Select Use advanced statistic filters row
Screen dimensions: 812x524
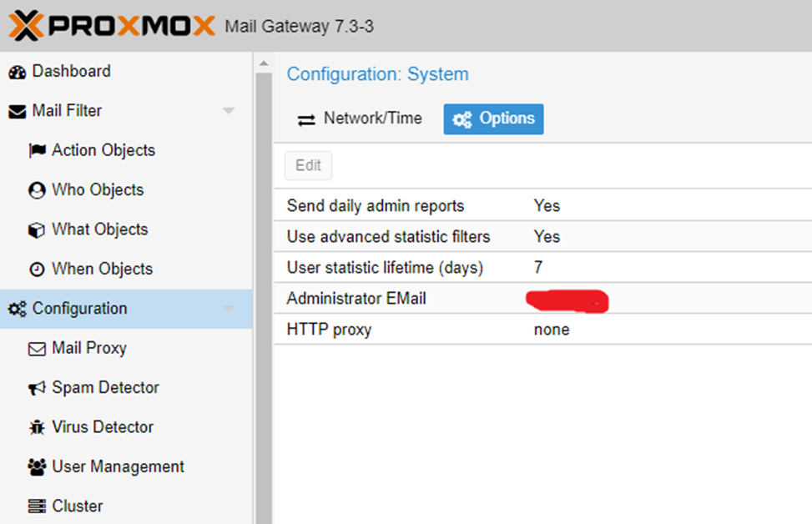coord(543,237)
